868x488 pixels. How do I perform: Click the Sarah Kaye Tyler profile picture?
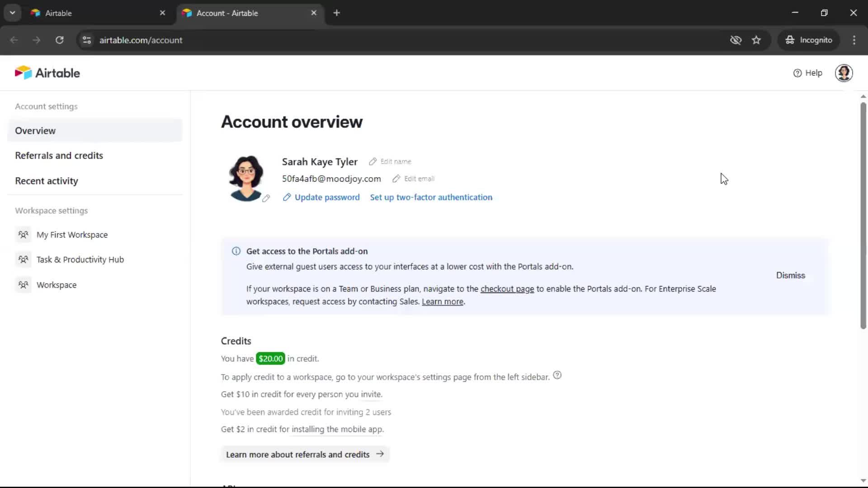point(246,178)
